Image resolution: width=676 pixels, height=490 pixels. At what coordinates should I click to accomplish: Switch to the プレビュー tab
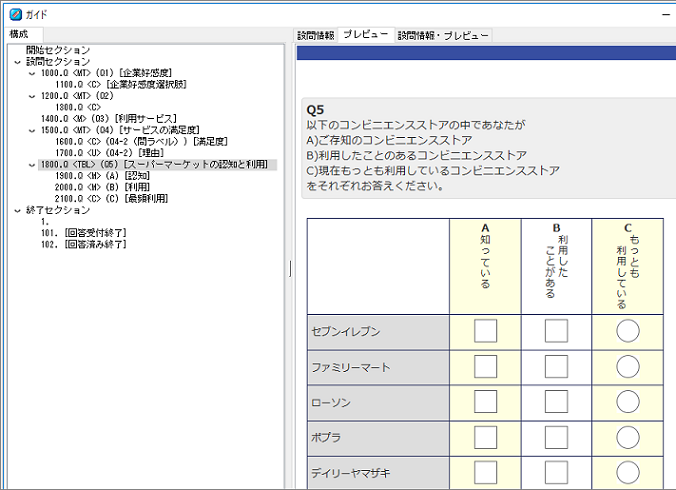click(366, 34)
